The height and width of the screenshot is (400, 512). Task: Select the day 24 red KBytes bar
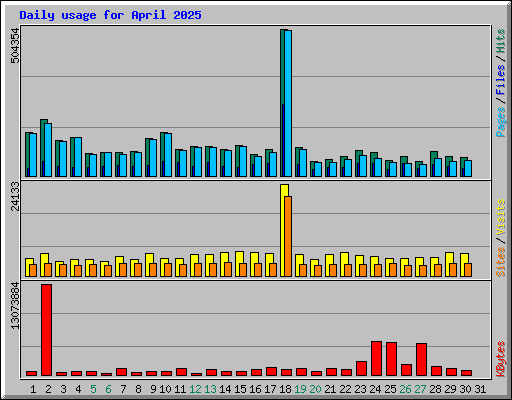coord(376,358)
